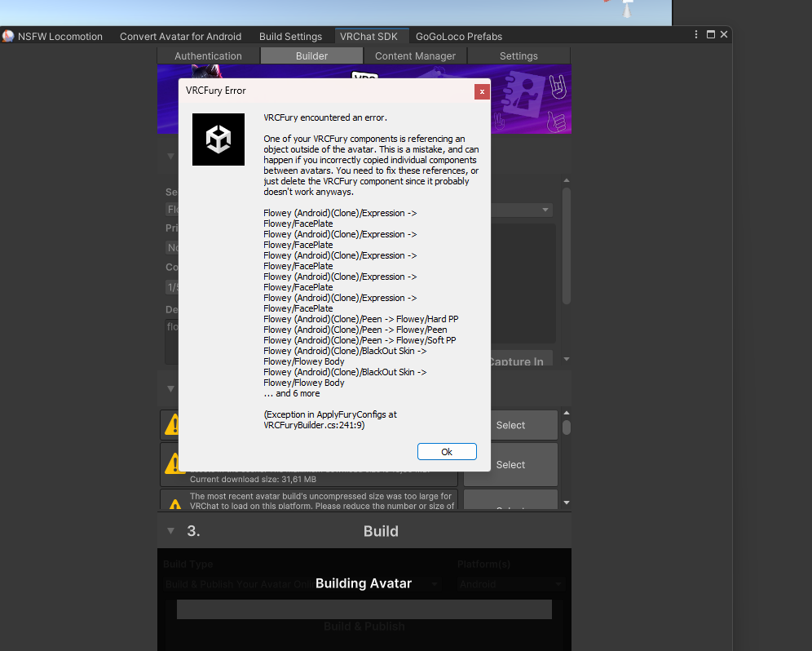Viewport: 812px width, 651px height.
Task: Open the Convert Avatar for Android tab
Action: tap(180, 36)
